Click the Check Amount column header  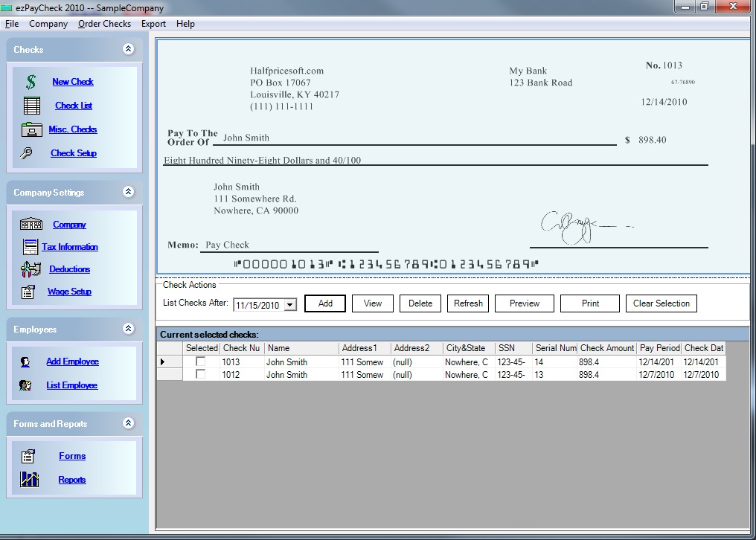click(606, 348)
